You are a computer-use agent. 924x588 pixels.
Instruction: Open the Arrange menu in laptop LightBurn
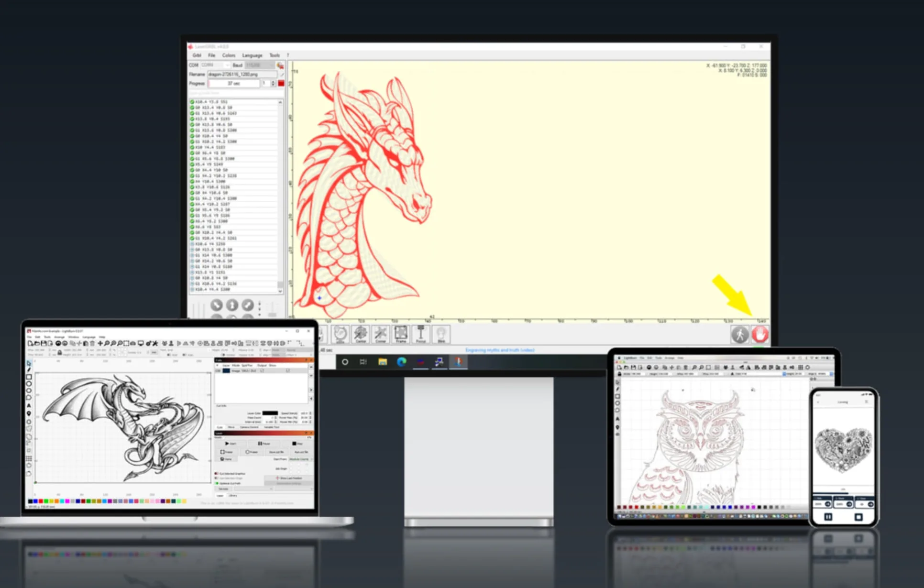pyautogui.click(x=59, y=337)
